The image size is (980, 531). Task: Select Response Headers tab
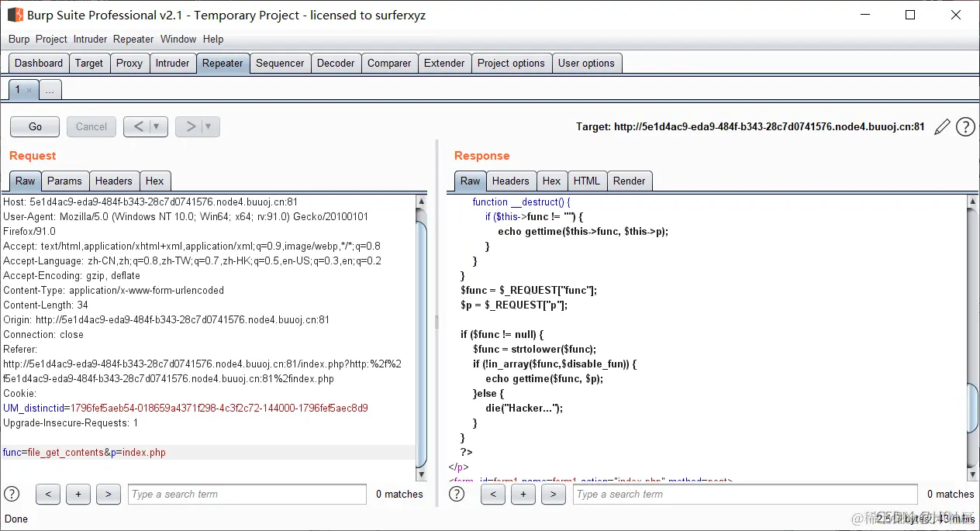(x=511, y=181)
